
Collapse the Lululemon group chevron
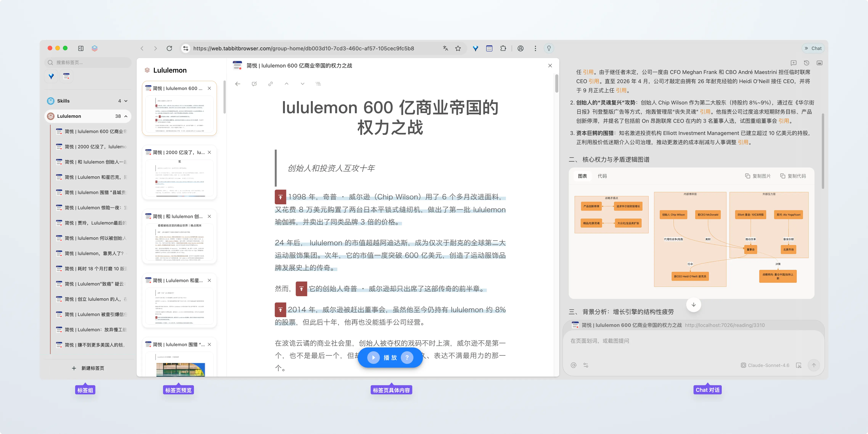[126, 116]
